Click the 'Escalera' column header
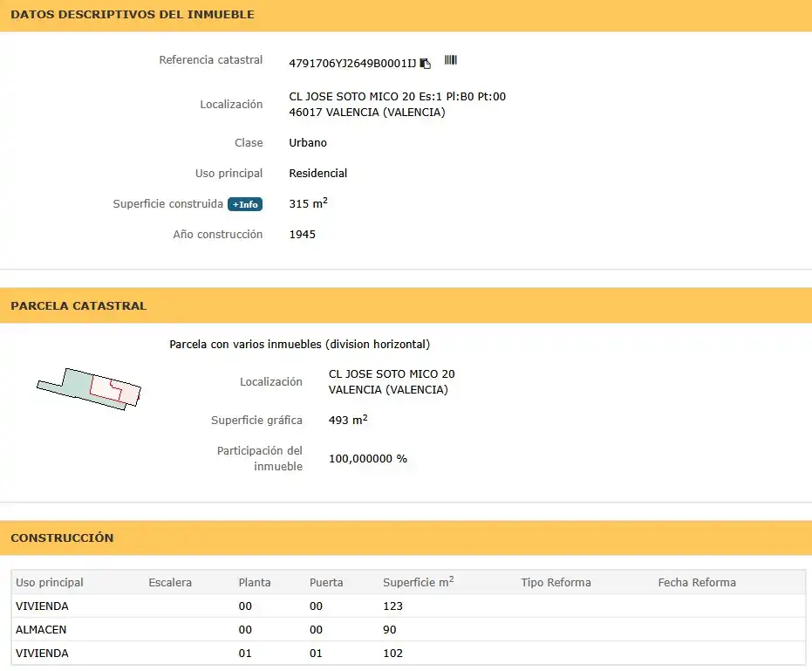 170,582
